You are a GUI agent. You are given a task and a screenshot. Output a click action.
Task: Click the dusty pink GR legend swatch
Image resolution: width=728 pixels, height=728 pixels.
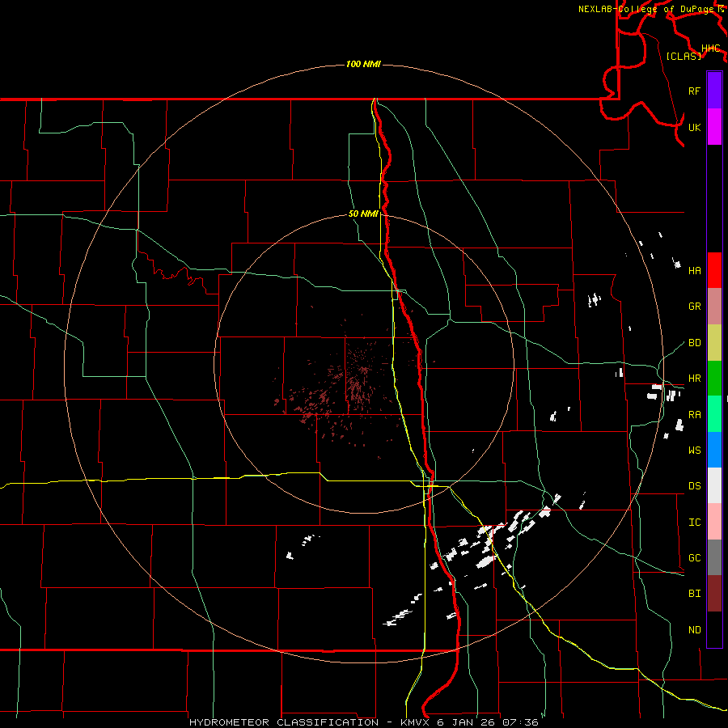click(714, 306)
